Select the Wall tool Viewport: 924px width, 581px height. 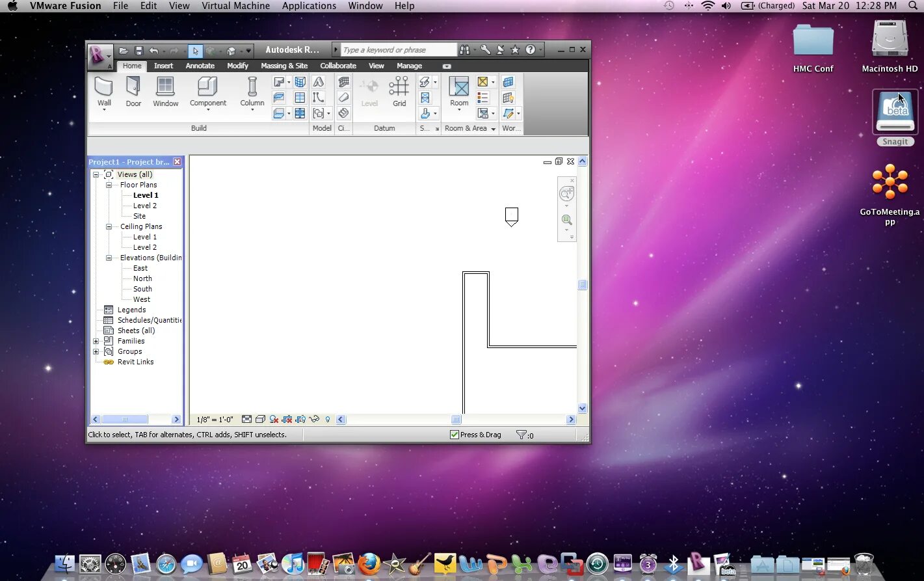(x=104, y=92)
